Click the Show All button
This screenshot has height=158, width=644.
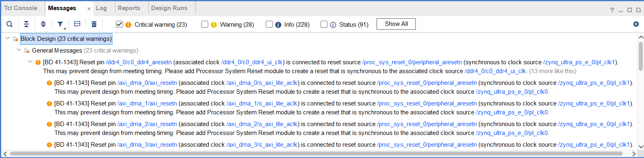pyautogui.click(x=396, y=24)
